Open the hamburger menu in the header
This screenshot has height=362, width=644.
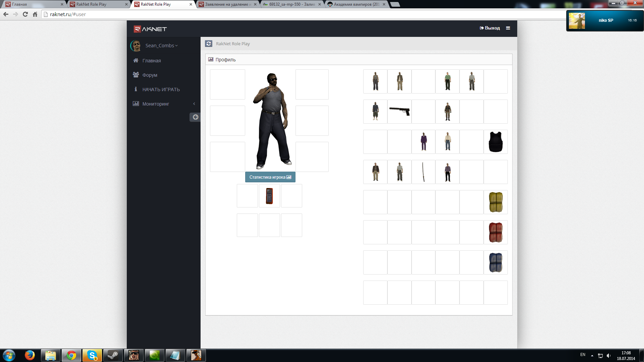tap(508, 28)
